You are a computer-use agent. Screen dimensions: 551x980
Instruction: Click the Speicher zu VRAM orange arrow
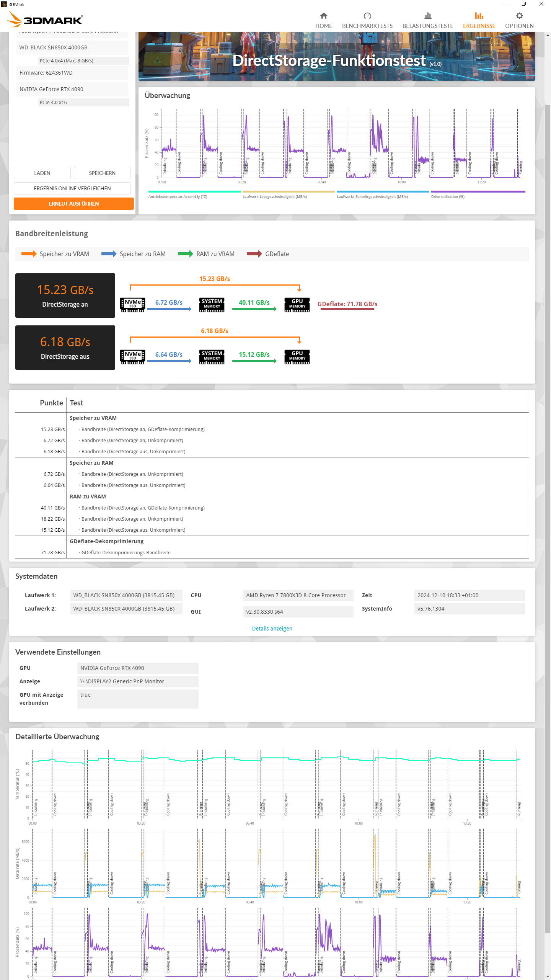click(29, 254)
